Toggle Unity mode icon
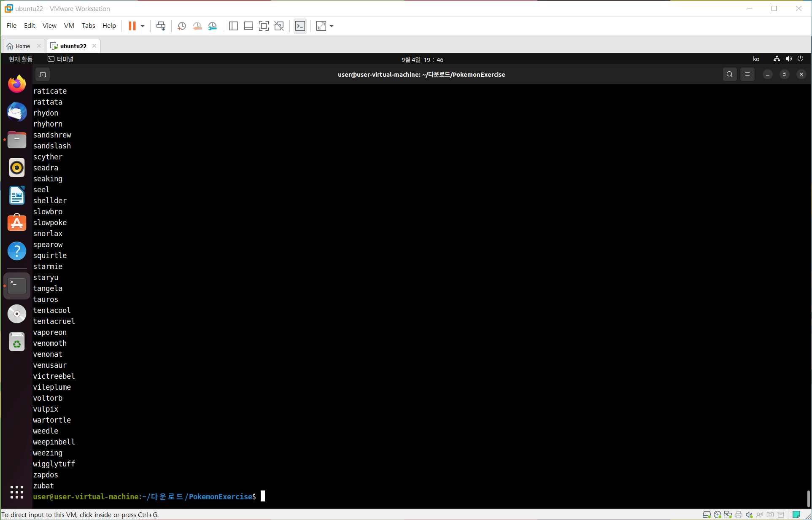This screenshot has height=520, width=812. click(x=279, y=26)
